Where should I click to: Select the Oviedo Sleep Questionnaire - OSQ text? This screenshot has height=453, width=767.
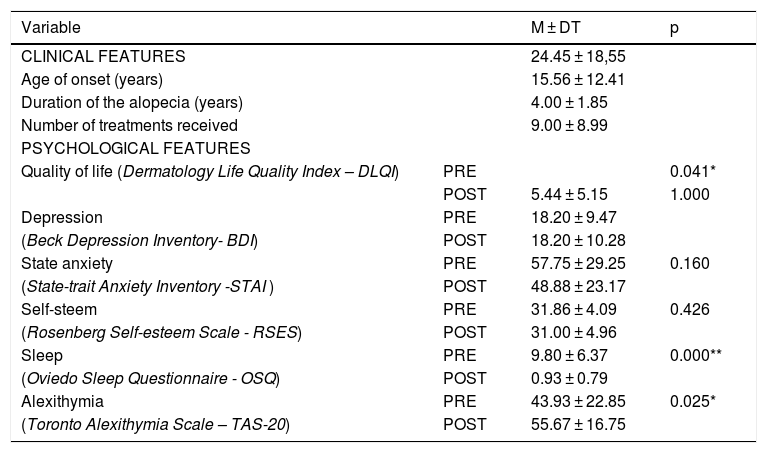pos(151,379)
